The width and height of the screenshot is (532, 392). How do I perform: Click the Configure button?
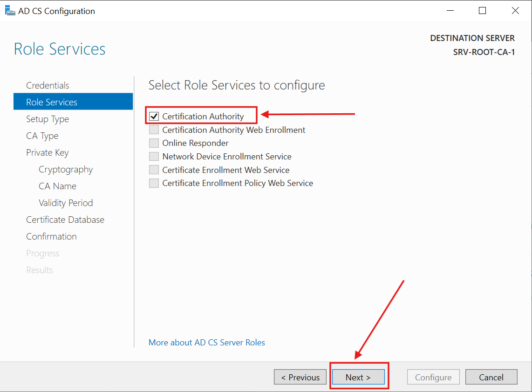[433, 377]
